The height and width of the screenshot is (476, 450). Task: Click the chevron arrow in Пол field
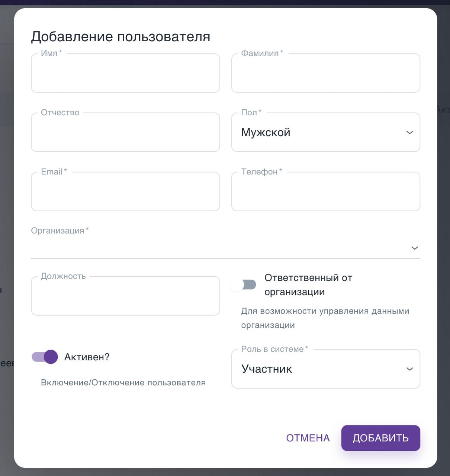(x=409, y=132)
